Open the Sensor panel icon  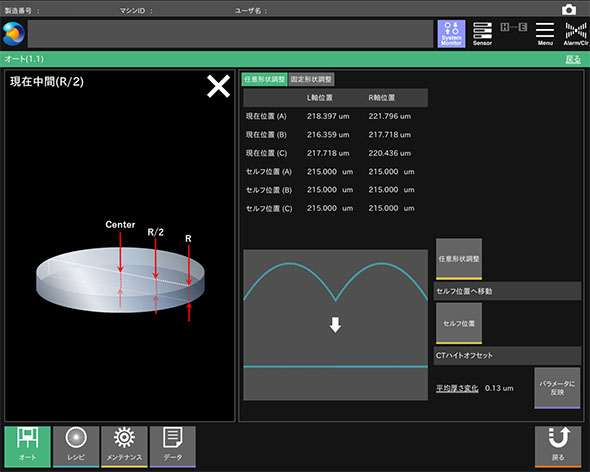[x=482, y=34]
